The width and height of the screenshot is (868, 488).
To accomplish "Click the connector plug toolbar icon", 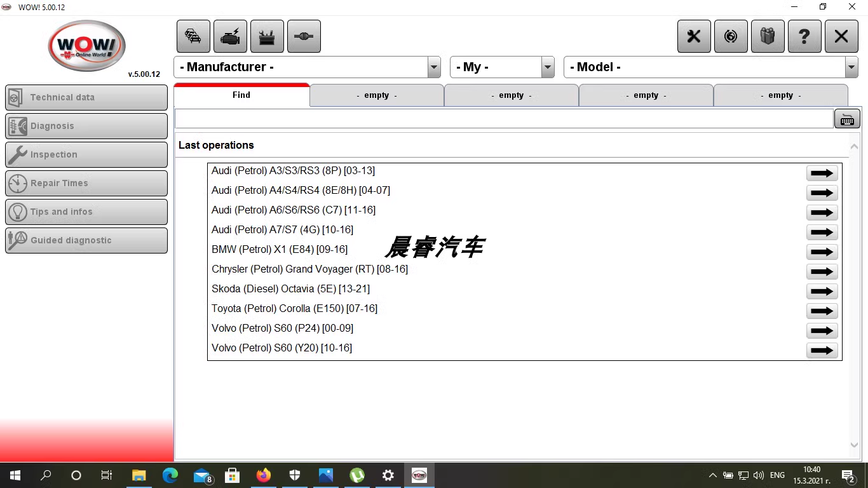I will pos(304,36).
